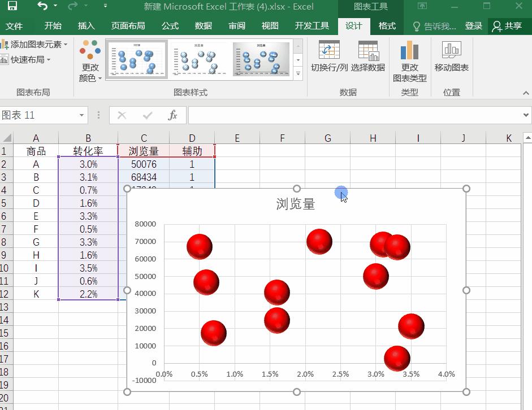Click 登录 to sign in
The height and width of the screenshot is (410, 532).
[473, 25]
